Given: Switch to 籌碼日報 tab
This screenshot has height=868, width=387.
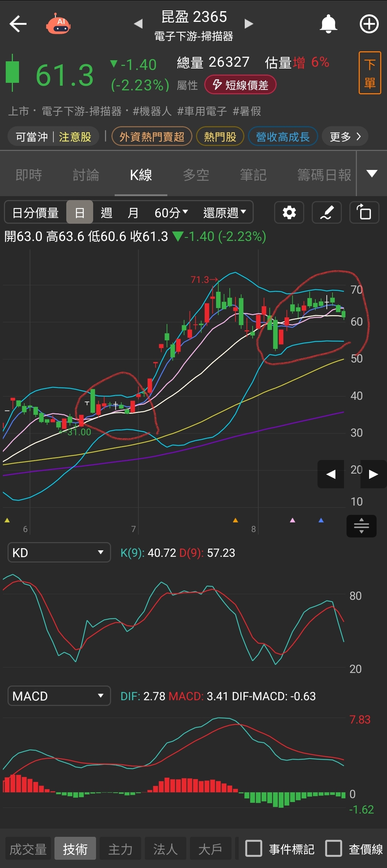Looking at the screenshot, I should tap(324, 175).
